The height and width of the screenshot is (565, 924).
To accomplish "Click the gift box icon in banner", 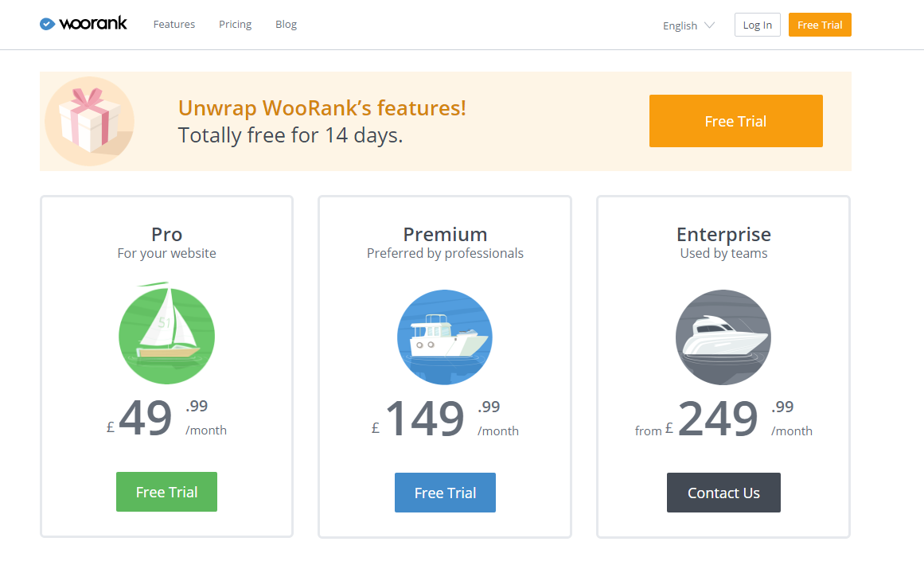I will (x=90, y=121).
